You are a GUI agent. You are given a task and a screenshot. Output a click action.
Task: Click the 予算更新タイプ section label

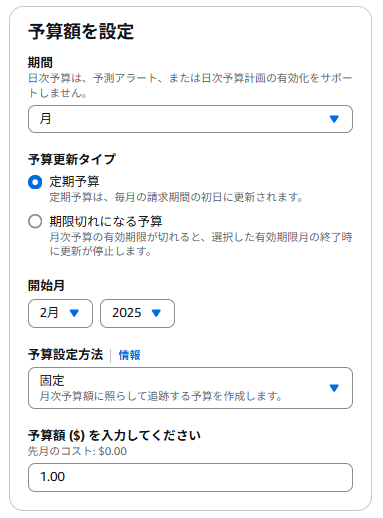pos(72,159)
